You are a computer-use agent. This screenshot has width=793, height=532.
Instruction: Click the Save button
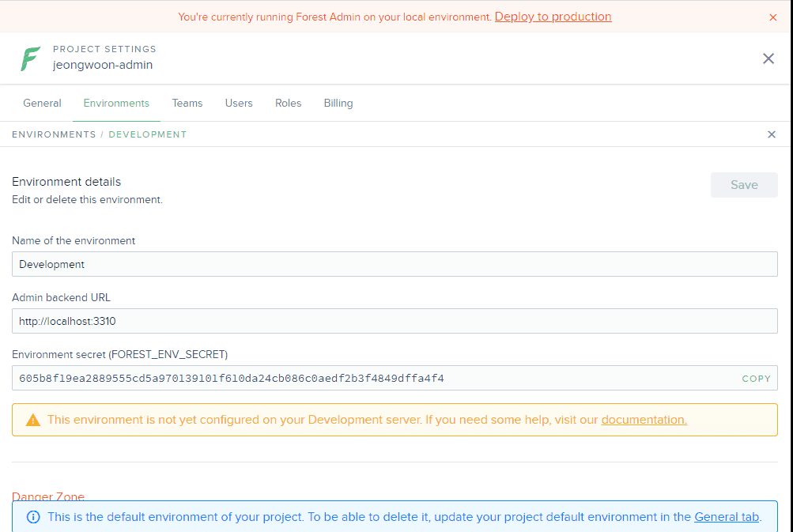pyautogui.click(x=744, y=185)
